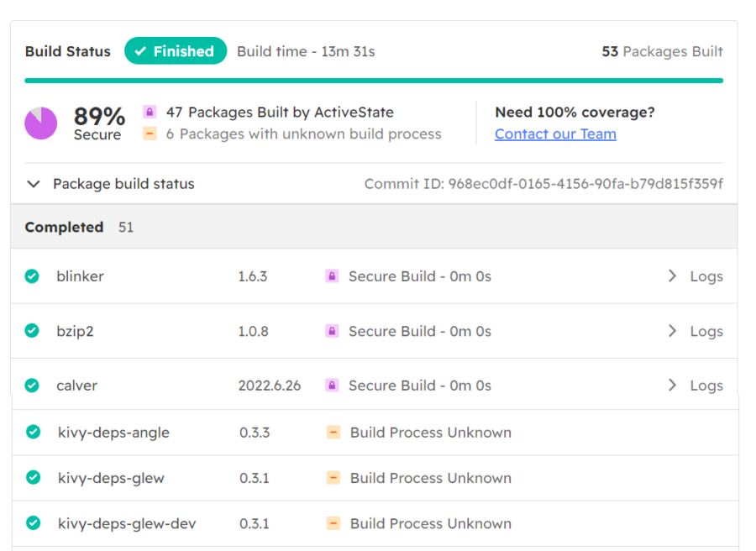This screenshot has height=551, width=756.
Task: Select the green checkmark beside kivy-deps-glew
Action: [31, 477]
